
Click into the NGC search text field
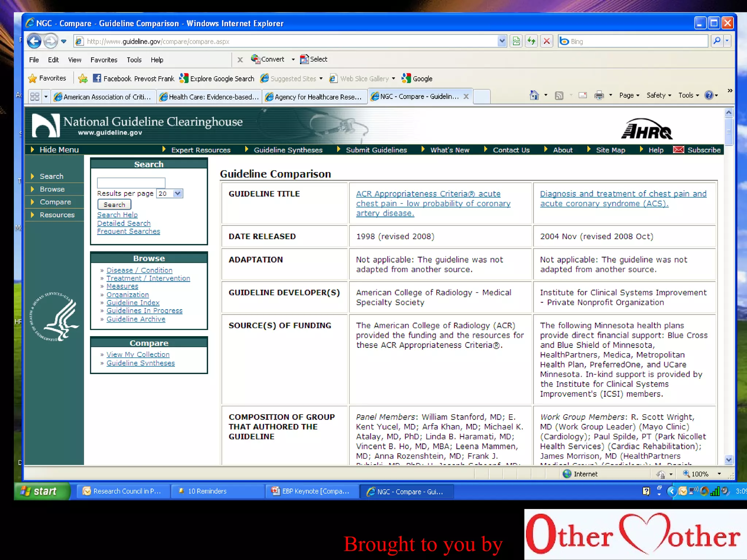pyautogui.click(x=131, y=183)
